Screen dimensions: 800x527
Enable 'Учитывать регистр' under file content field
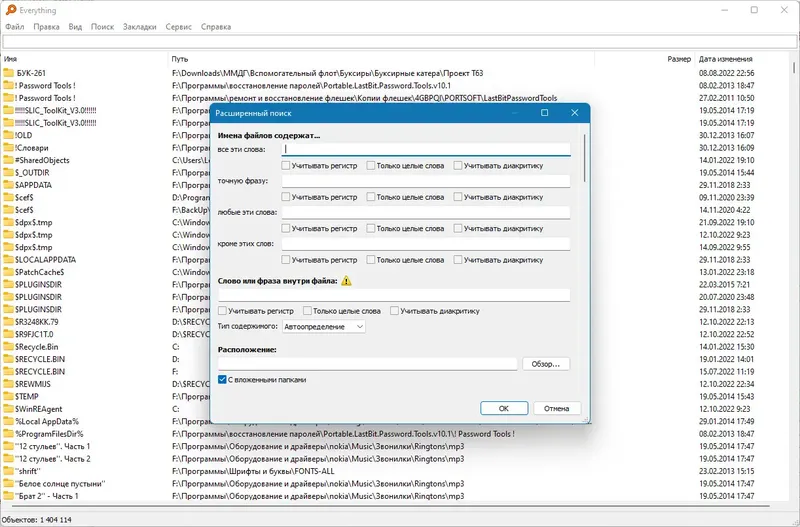click(222, 311)
